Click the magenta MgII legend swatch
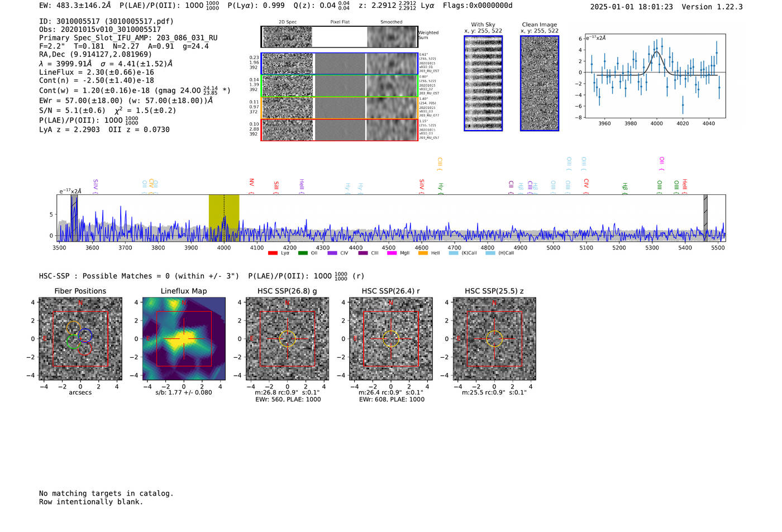 [x=392, y=253]
